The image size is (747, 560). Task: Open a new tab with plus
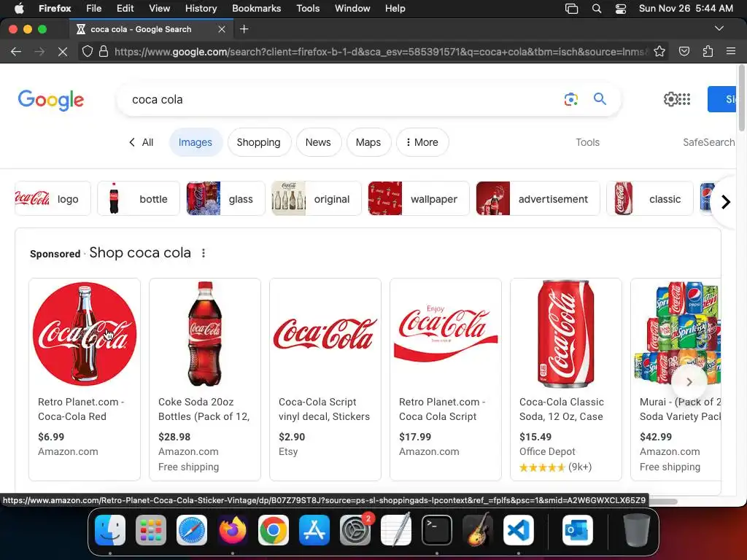(244, 29)
